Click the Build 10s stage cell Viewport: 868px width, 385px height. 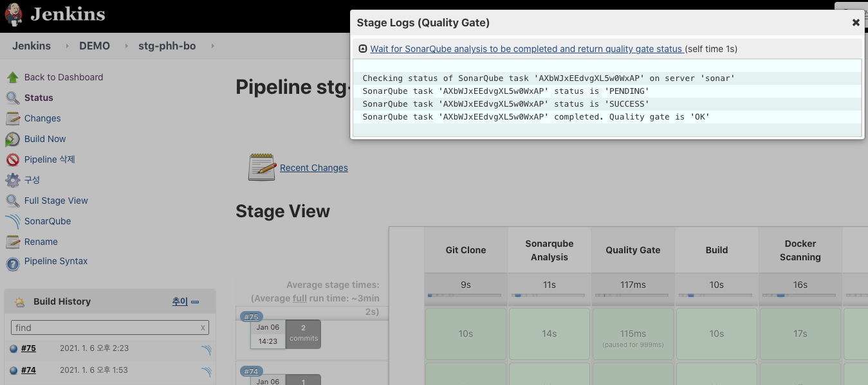click(717, 334)
